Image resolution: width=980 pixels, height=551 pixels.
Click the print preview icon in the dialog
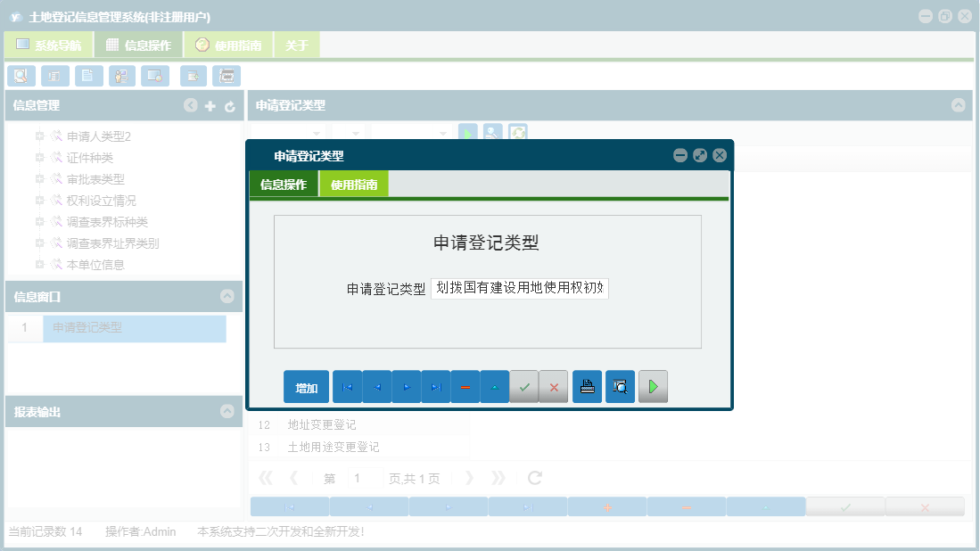coord(620,386)
